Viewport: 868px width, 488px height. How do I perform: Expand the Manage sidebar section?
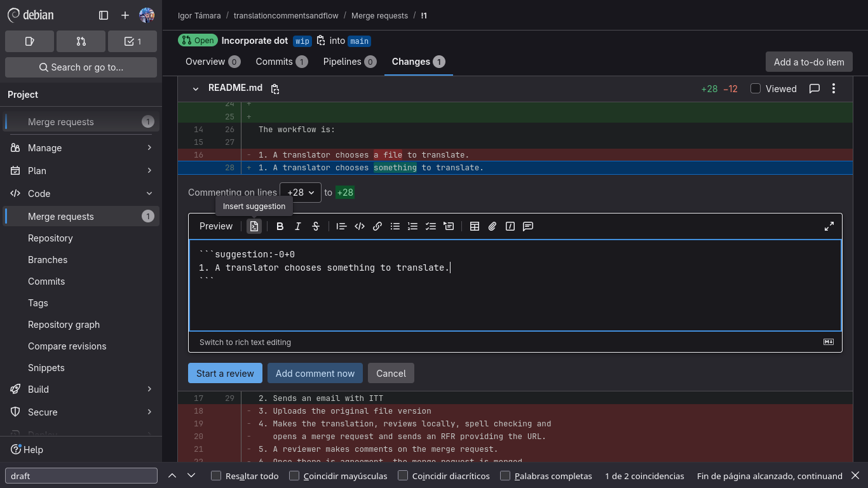click(x=81, y=147)
